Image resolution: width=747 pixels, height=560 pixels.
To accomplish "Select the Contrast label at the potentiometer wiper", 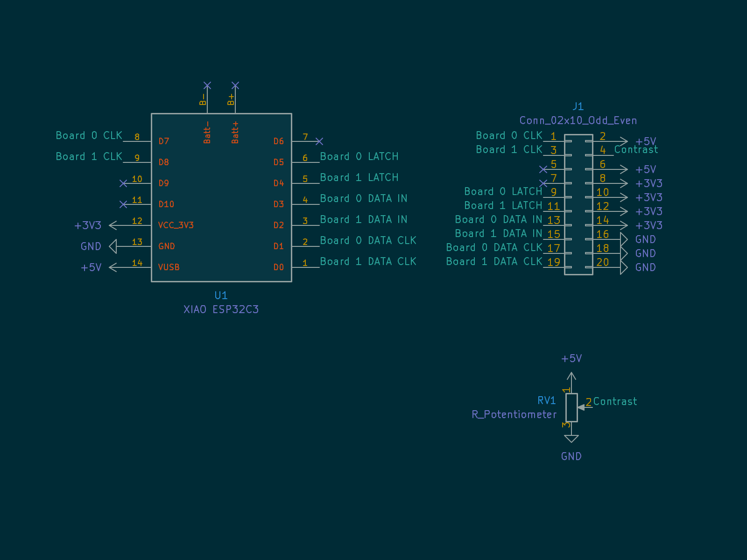I will click(615, 401).
